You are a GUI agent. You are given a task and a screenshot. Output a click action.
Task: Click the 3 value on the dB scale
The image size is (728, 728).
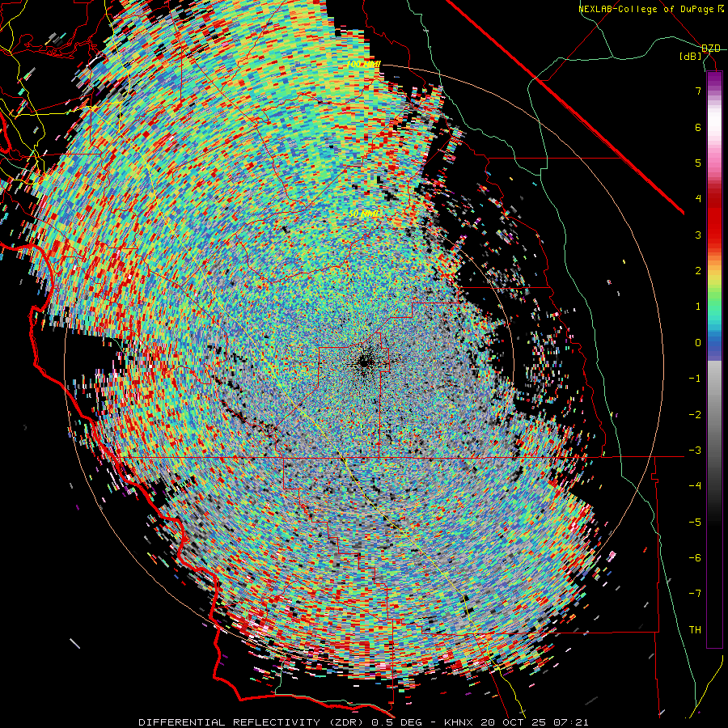pyautogui.click(x=698, y=235)
